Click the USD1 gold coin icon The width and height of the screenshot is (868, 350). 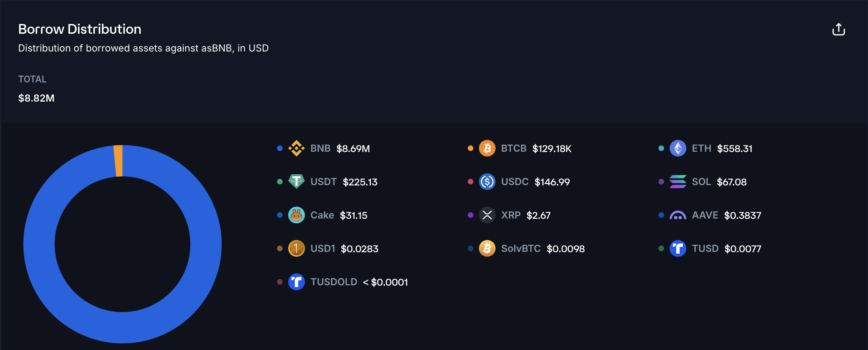pyautogui.click(x=297, y=248)
